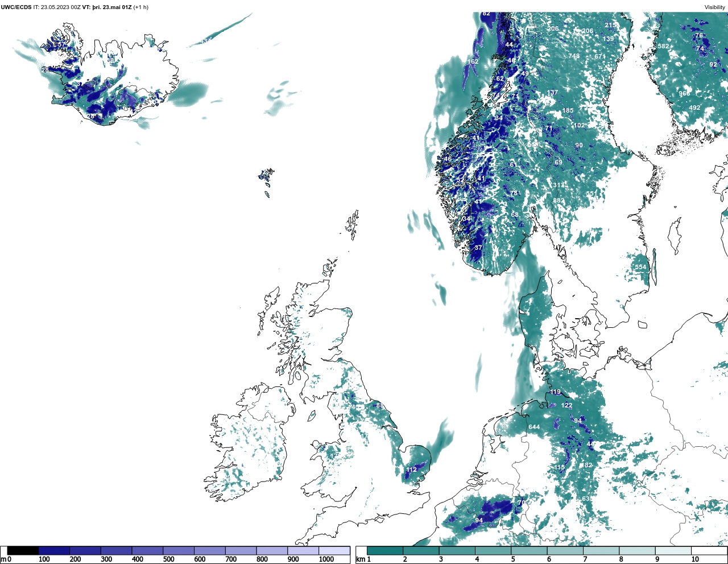Pick the 4–5 km legend swatch
This screenshot has width=728, height=564.
click(x=493, y=551)
